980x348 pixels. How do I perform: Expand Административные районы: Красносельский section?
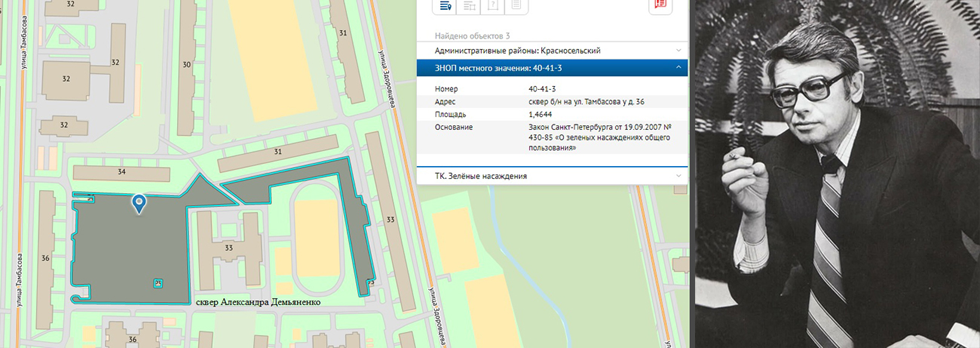[552, 50]
